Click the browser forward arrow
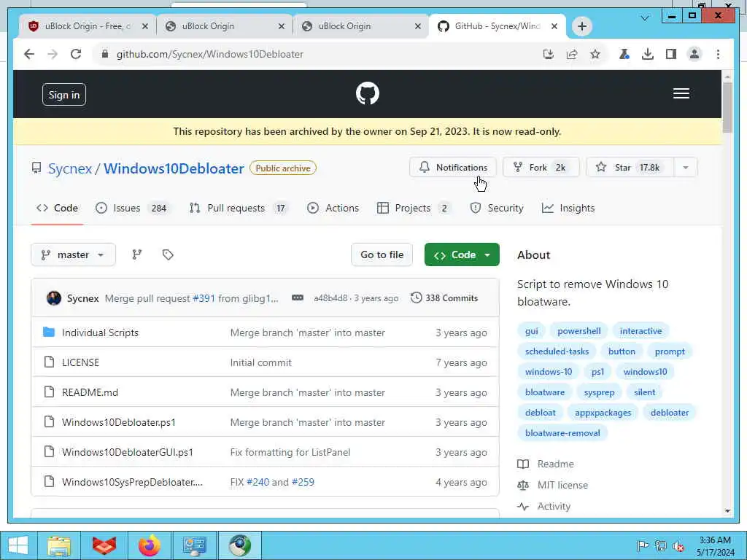The height and width of the screenshot is (560, 747). click(53, 54)
